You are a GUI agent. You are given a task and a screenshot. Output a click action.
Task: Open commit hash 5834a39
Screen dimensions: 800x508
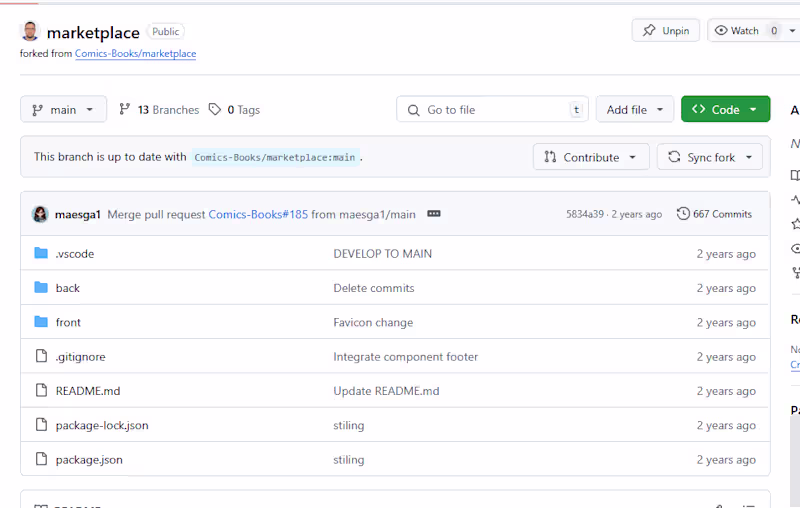[585, 214]
